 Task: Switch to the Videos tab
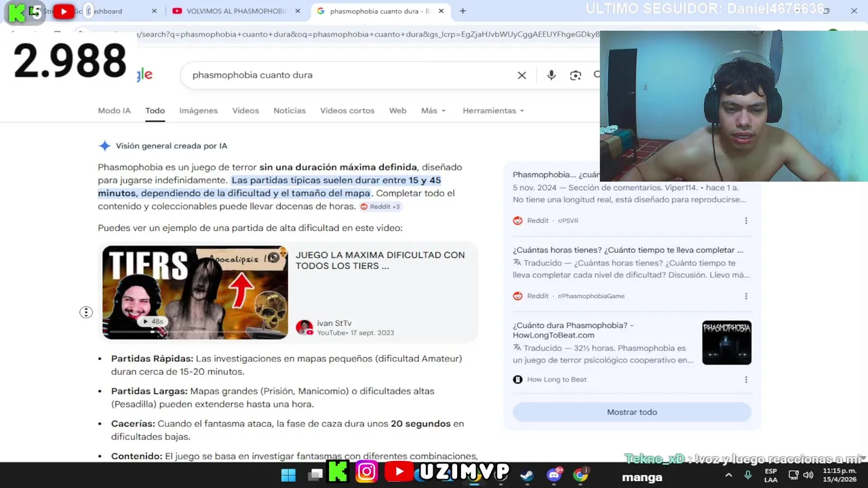point(245,110)
